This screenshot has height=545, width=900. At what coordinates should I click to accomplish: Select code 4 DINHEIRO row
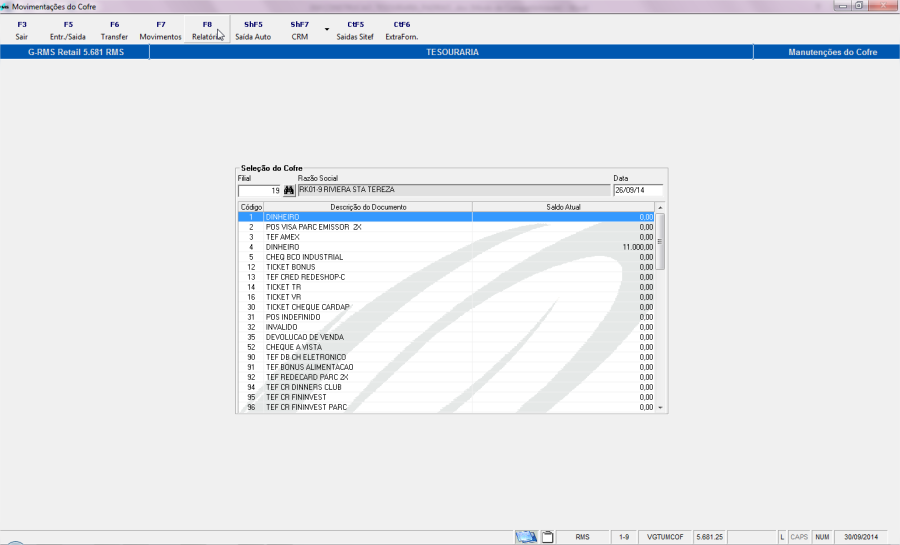(x=446, y=247)
